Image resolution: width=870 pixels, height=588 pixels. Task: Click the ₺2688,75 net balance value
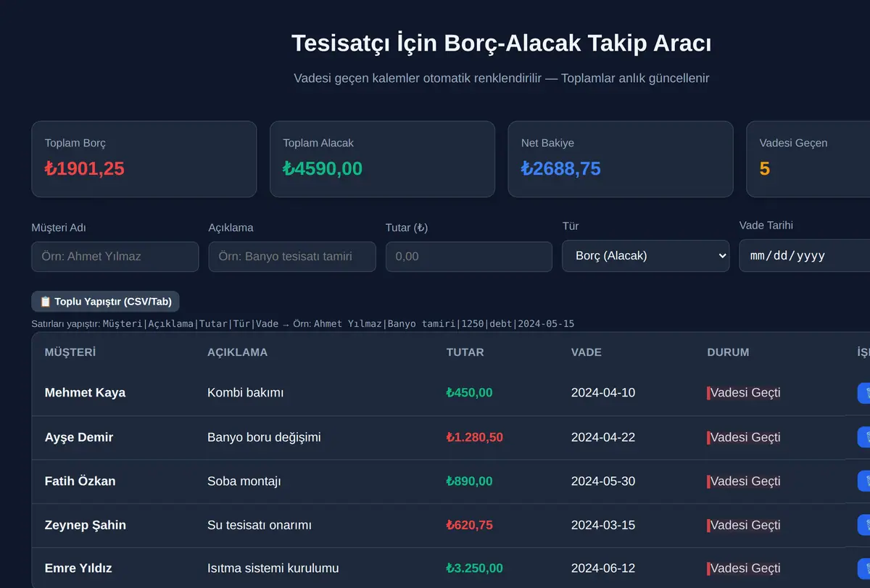coord(561,169)
